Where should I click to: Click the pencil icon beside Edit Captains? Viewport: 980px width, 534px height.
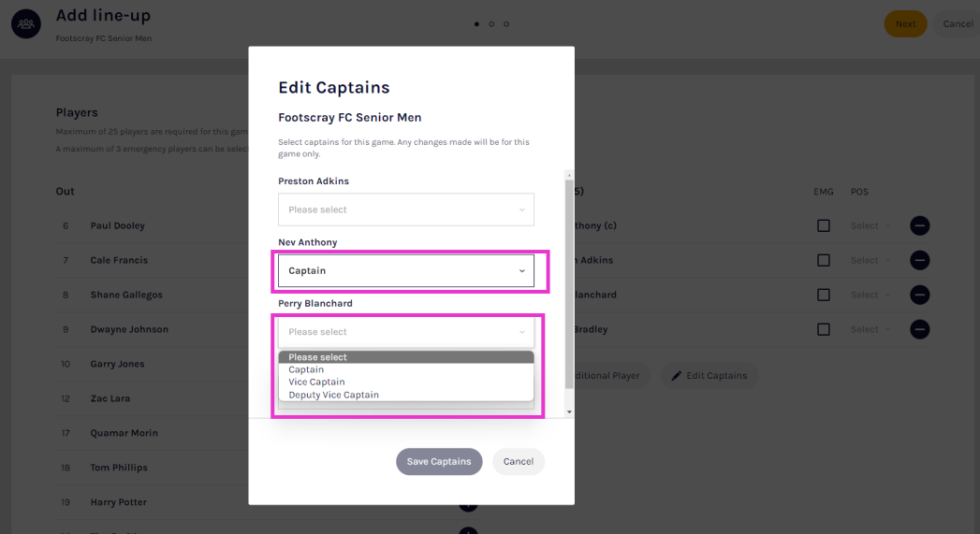(x=676, y=376)
